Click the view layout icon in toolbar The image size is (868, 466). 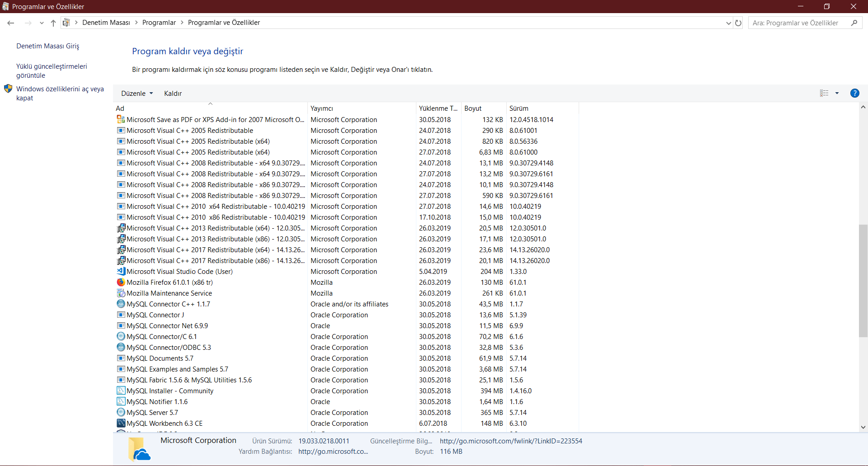[x=824, y=93]
